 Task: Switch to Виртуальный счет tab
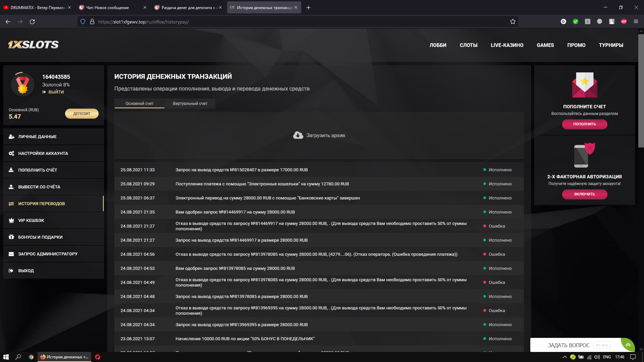[190, 104]
